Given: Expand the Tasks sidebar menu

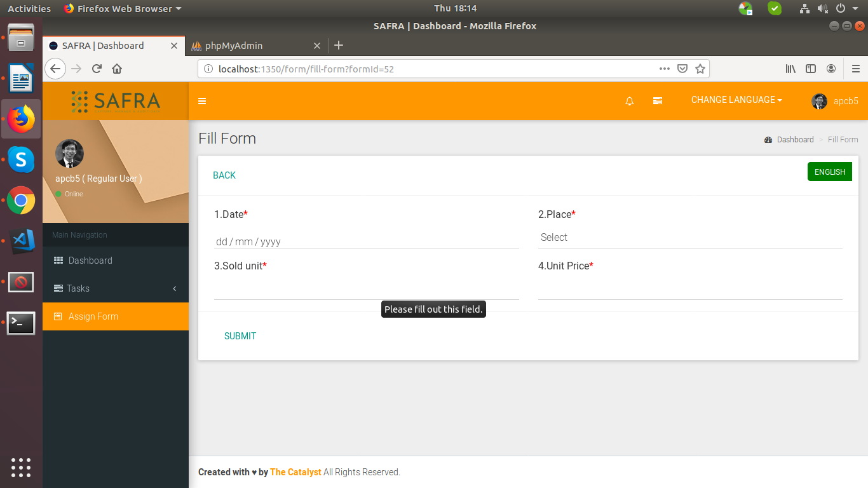Looking at the screenshot, I should click(116, 288).
